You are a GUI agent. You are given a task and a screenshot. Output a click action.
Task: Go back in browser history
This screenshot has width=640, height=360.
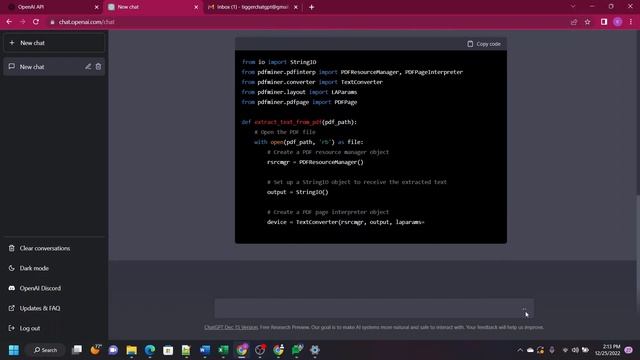point(9,22)
